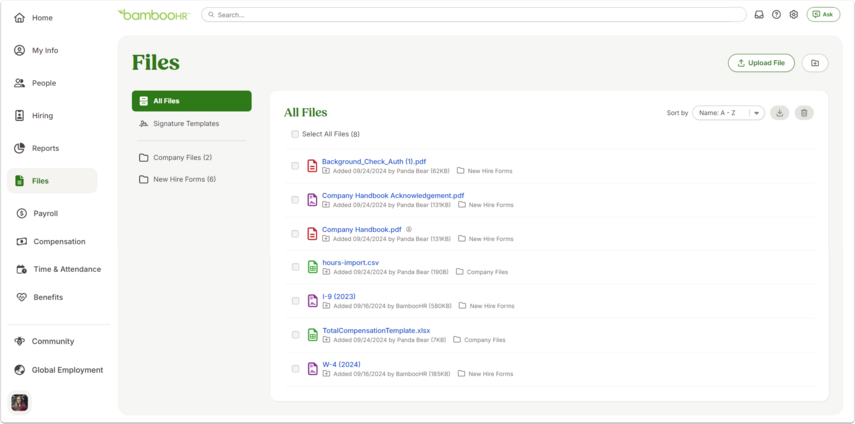Viewport: 855px width, 424px height.
Task: Click the All Files list heading
Action: 305,113
